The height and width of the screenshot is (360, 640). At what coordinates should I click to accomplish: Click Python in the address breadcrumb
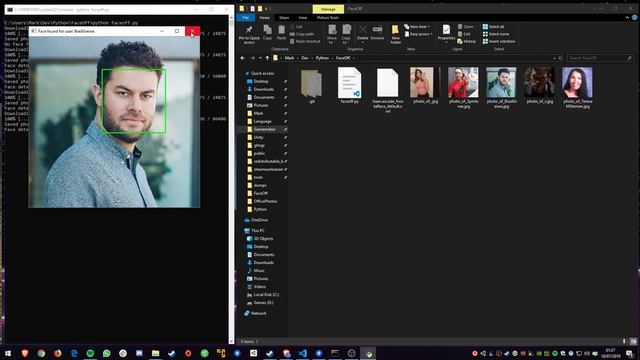322,58
